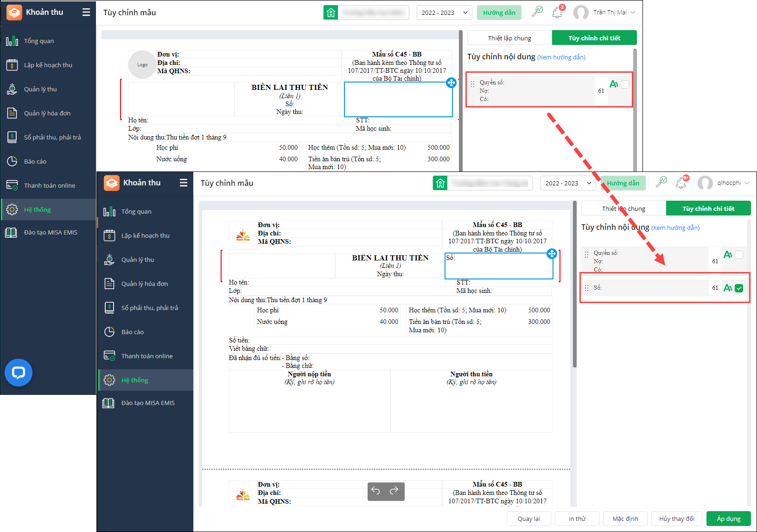Click the school logo in front window receipt
Viewport: 757px width, 532px height.
(x=243, y=235)
